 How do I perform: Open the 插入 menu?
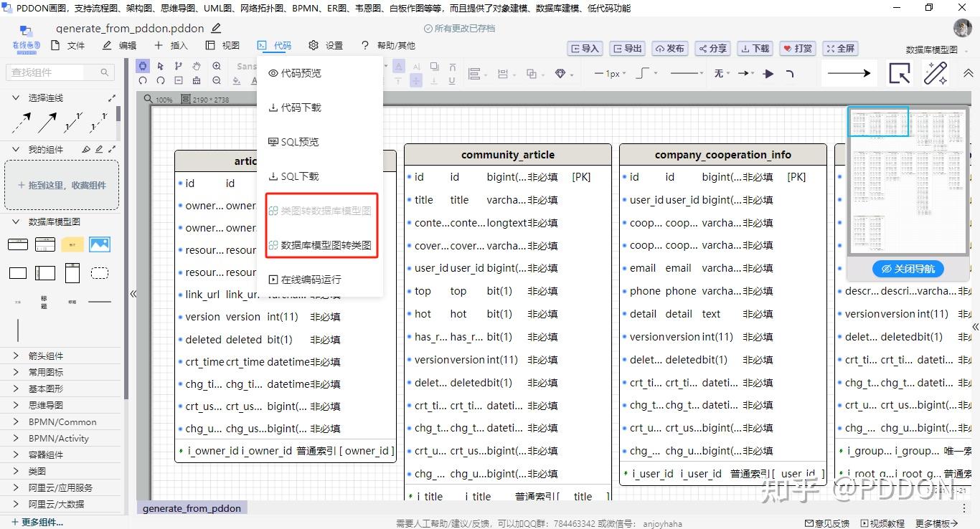pyautogui.click(x=171, y=45)
